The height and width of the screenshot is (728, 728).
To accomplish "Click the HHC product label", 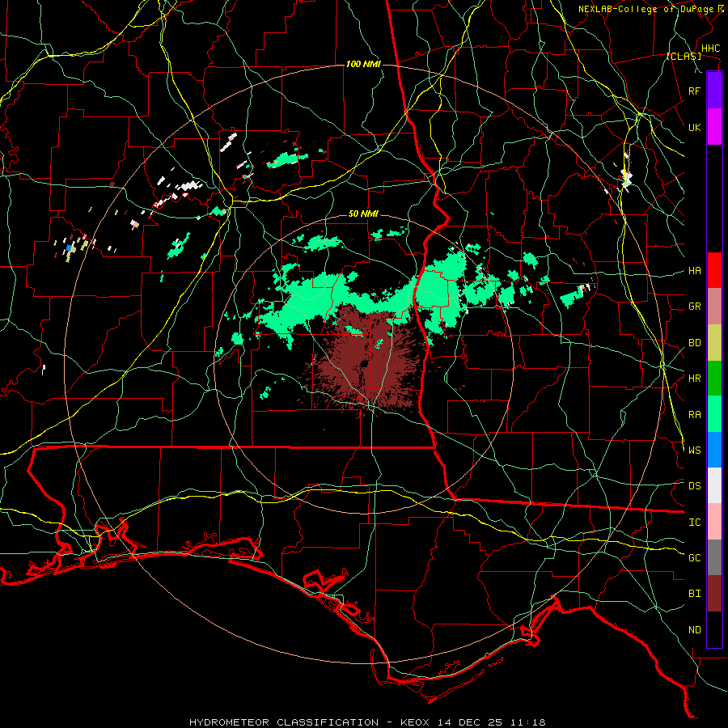I will coord(710,49).
